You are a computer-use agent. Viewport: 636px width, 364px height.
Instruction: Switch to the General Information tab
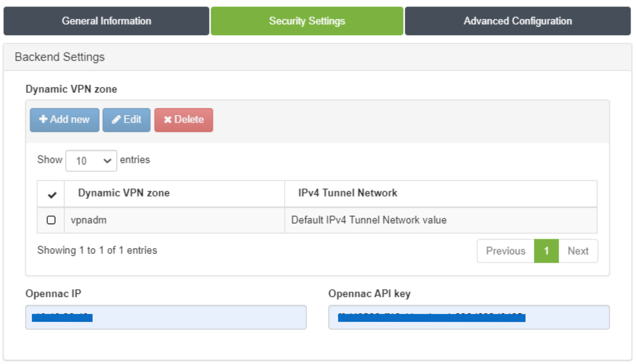click(x=106, y=21)
